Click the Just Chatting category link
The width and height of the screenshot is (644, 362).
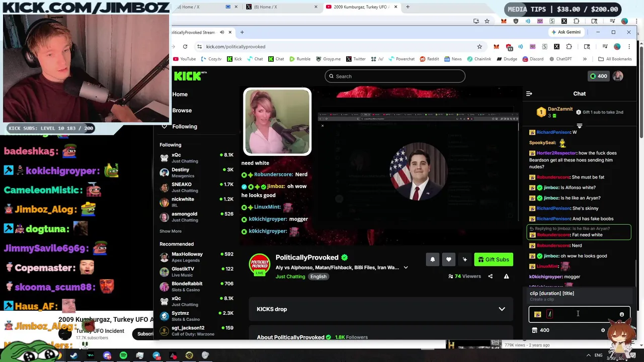coord(290,277)
